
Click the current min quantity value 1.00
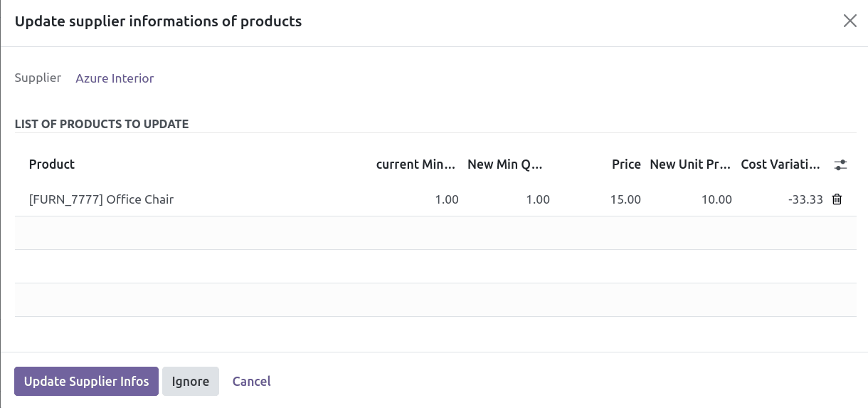[446, 199]
